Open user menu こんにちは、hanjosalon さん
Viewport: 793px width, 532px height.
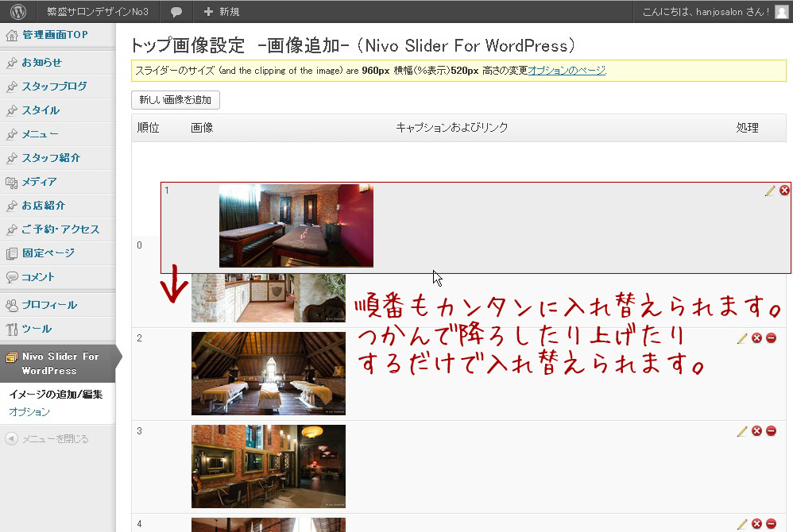pos(706,12)
